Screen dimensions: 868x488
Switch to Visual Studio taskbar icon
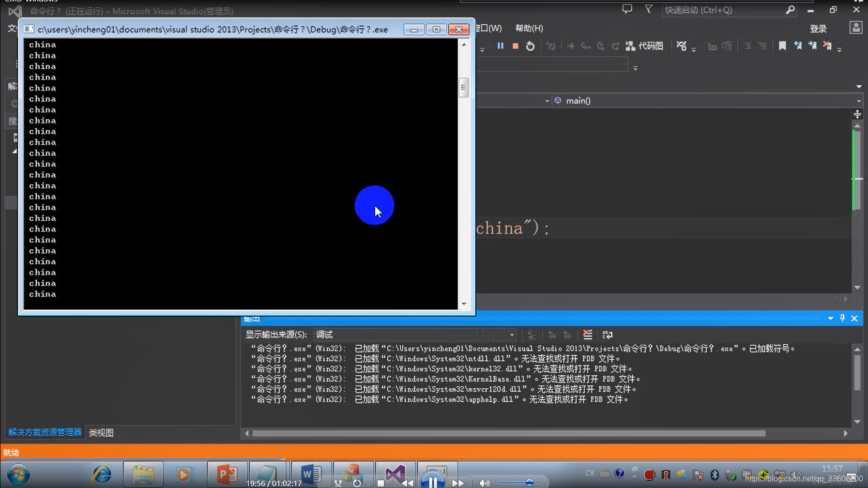click(395, 473)
